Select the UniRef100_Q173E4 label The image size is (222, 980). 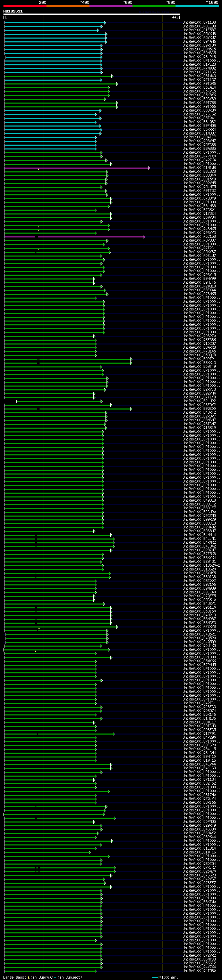(x=199, y=214)
